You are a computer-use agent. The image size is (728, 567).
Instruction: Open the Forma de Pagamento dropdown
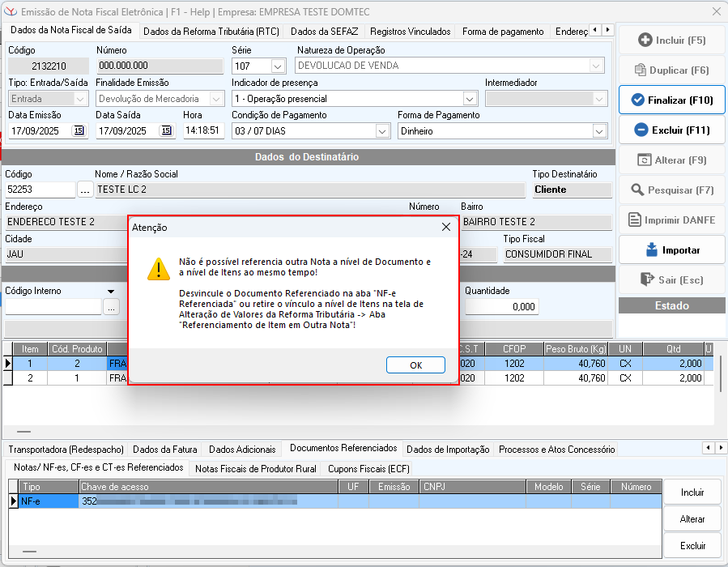click(x=599, y=131)
